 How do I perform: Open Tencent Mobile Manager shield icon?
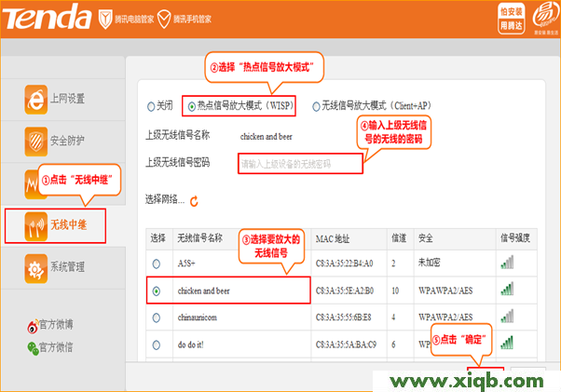tap(164, 20)
